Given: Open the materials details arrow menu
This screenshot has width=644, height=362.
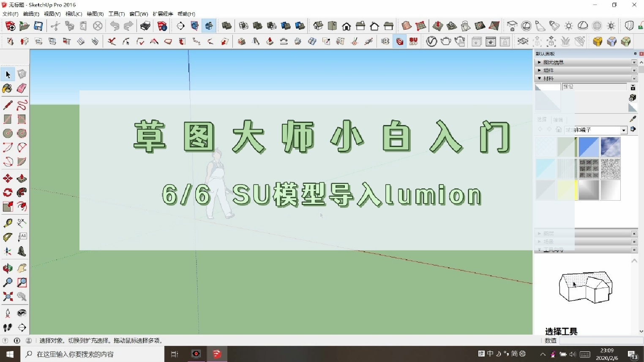Looking at the screenshot, I should [633, 129].
